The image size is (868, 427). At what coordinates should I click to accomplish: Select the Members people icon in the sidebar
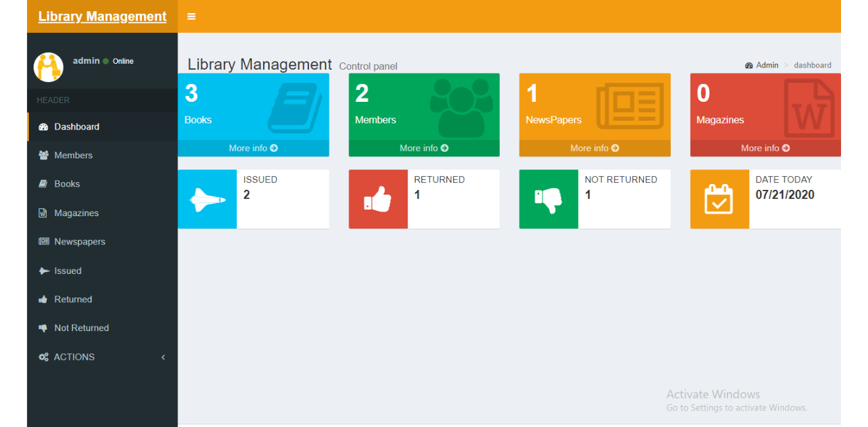click(43, 155)
